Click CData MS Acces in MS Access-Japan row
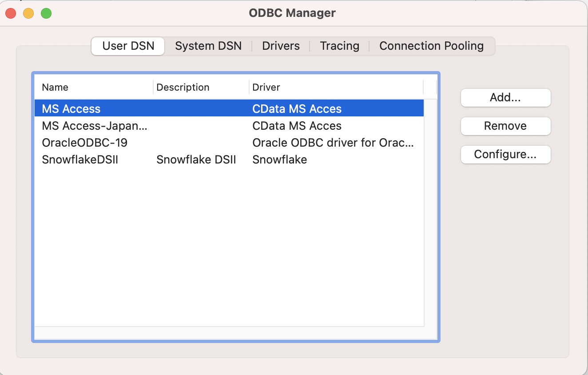 [x=297, y=126]
